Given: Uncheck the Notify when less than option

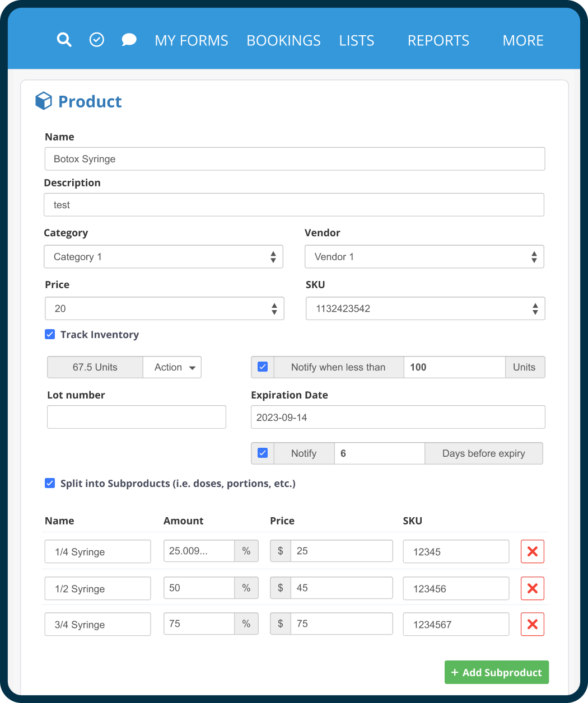Looking at the screenshot, I should [262, 367].
